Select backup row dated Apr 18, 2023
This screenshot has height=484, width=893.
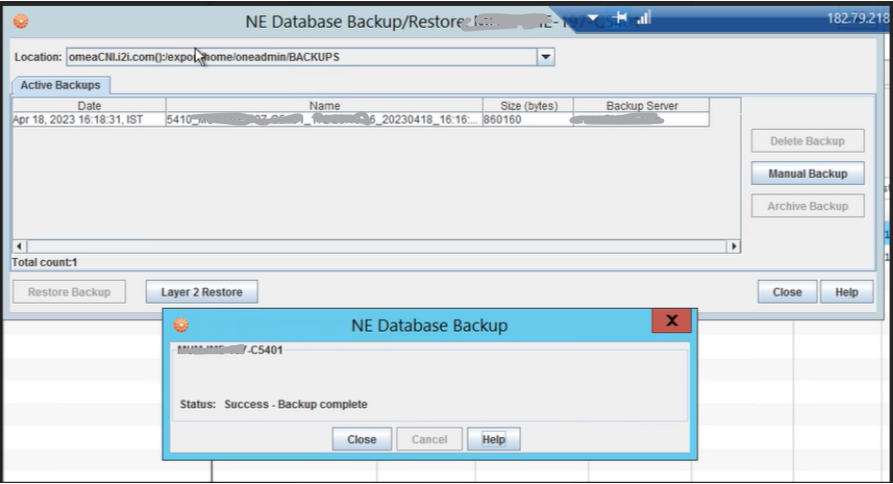pyautogui.click(x=361, y=120)
